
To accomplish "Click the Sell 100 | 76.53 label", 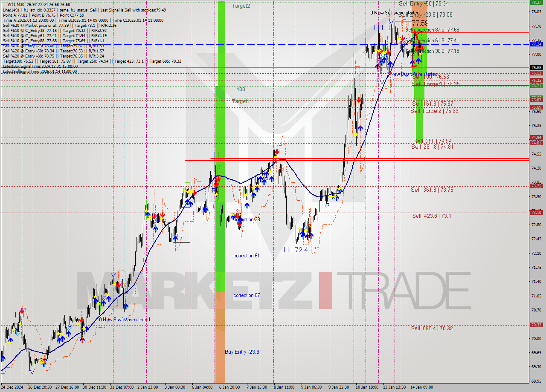I will coord(431,77).
